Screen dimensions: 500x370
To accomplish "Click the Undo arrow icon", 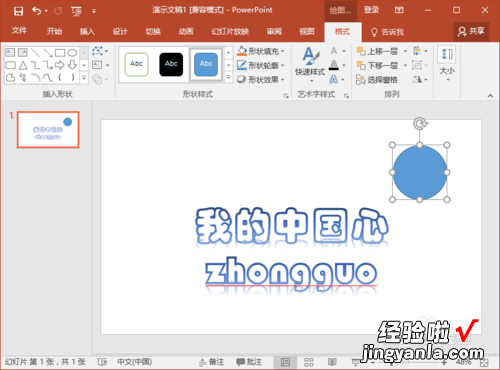I will [x=36, y=11].
